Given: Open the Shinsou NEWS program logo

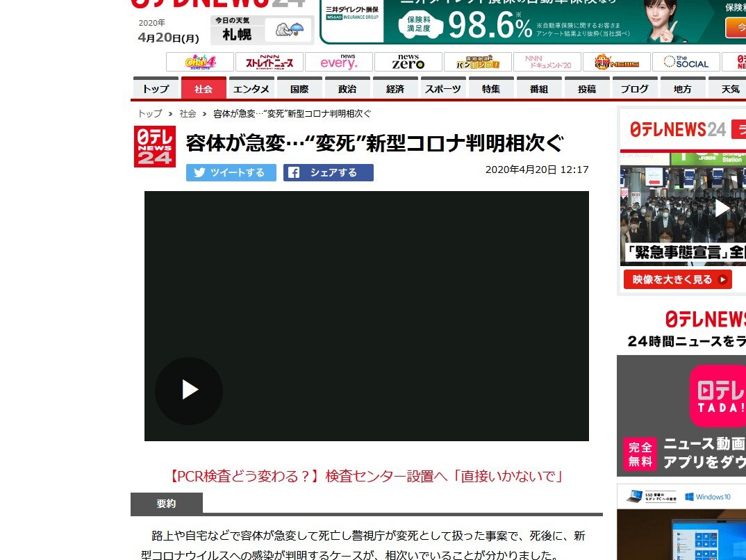Looking at the screenshot, I should coord(617,63).
